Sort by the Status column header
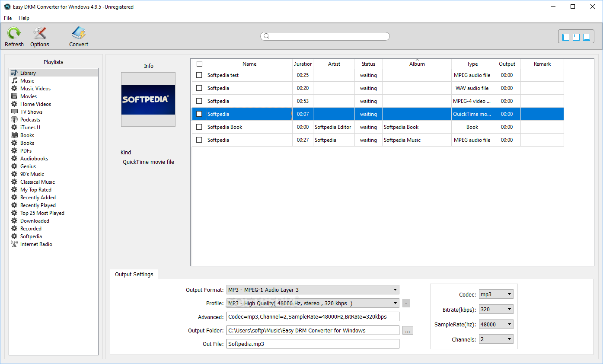603x364 pixels. [x=369, y=64]
